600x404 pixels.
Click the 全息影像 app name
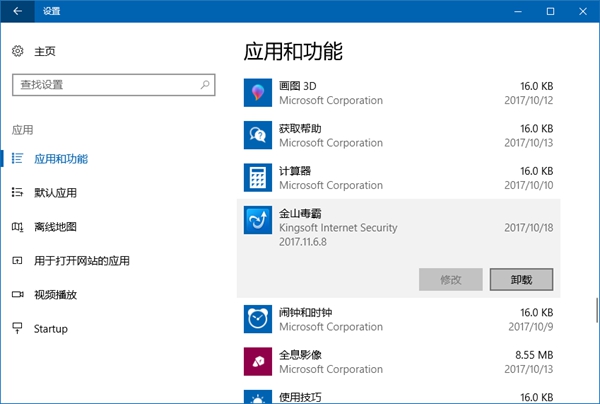coord(300,355)
